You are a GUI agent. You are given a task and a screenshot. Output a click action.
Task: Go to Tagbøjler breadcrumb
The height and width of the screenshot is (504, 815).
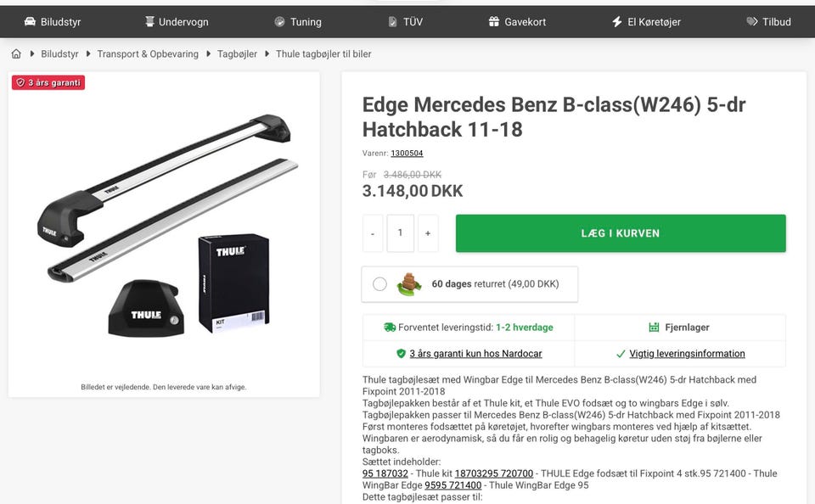click(237, 54)
